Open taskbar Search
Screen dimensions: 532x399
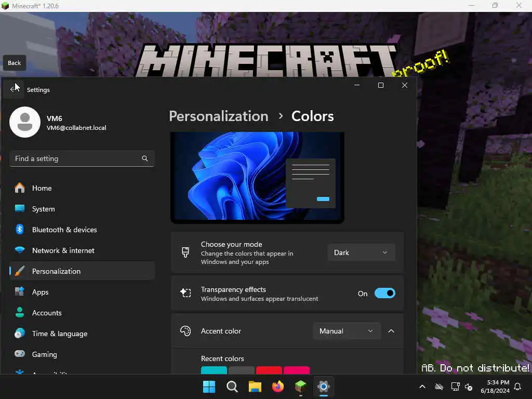tap(232, 387)
